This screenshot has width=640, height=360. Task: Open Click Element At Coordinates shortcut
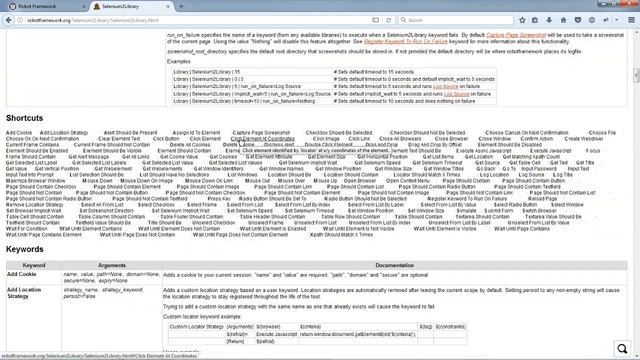262,139
